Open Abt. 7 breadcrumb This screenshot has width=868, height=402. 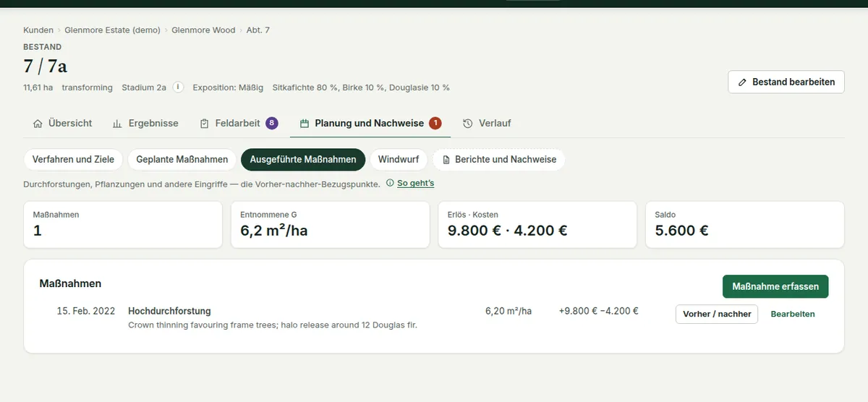[258, 30]
